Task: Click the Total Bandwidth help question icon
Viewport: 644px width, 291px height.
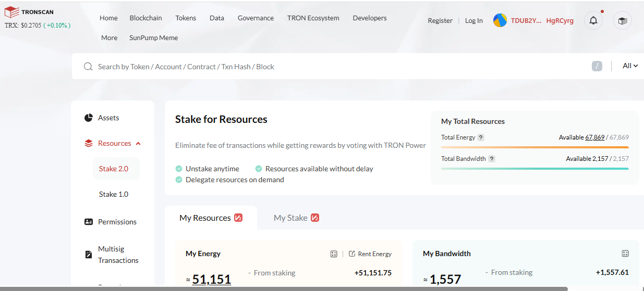Action: [492, 159]
